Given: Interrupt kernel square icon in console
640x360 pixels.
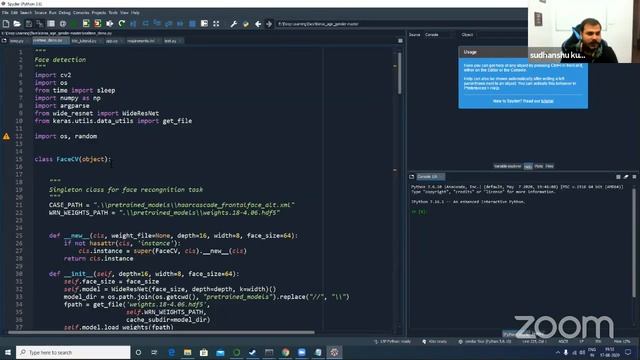Looking at the screenshot, I should tap(618, 177).
